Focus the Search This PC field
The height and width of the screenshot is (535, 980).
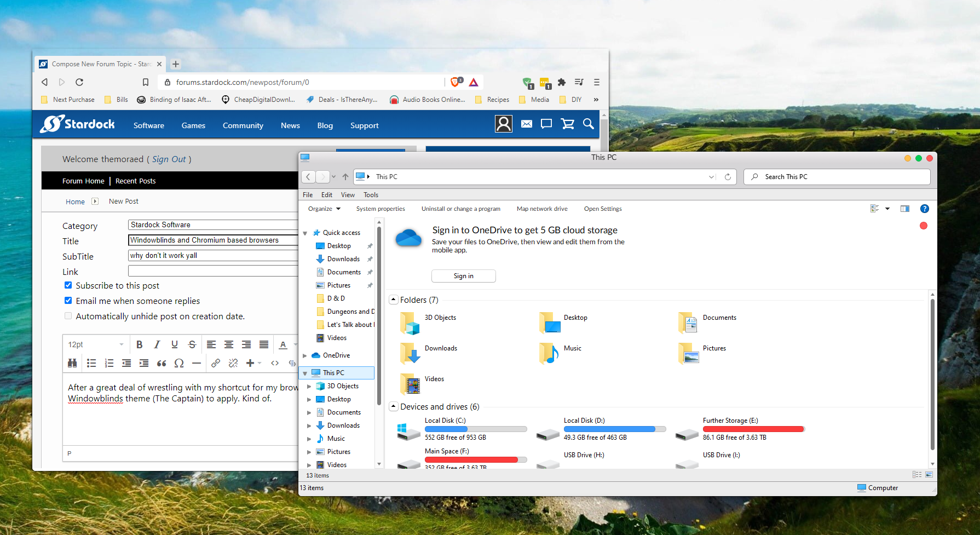[x=837, y=177]
